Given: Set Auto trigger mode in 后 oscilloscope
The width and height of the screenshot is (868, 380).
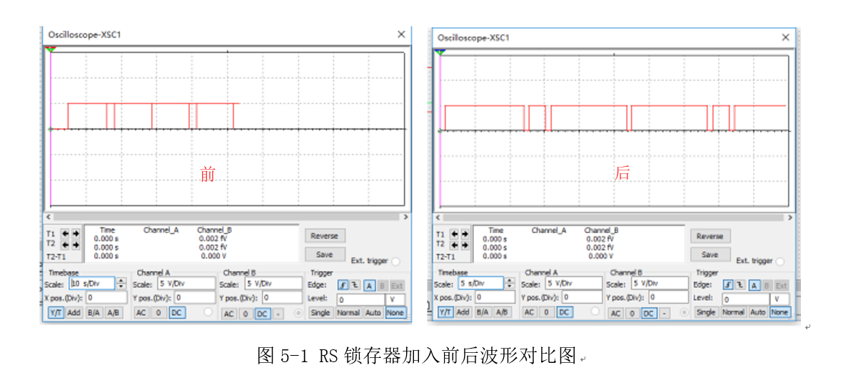Looking at the screenshot, I should [x=758, y=312].
